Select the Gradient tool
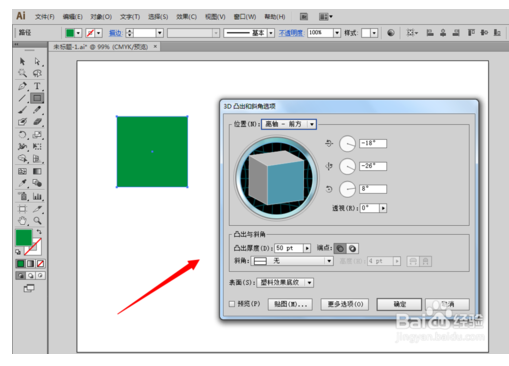Viewport: 509px width, 366px height. [x=37, y=171]
